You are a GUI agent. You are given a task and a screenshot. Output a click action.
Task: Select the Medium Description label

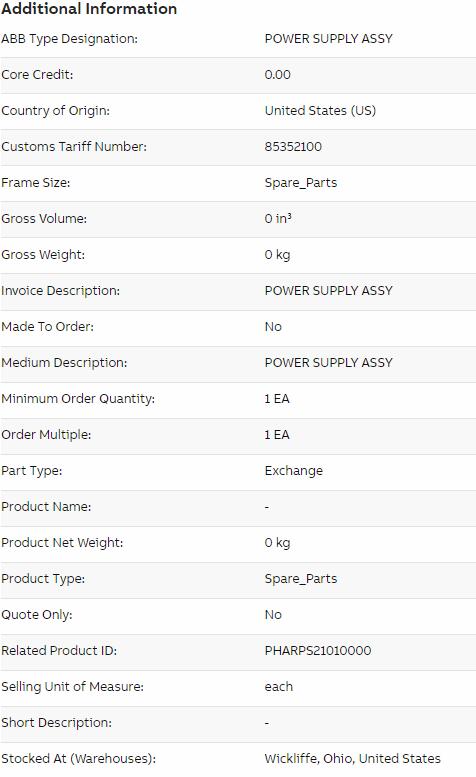64,363
